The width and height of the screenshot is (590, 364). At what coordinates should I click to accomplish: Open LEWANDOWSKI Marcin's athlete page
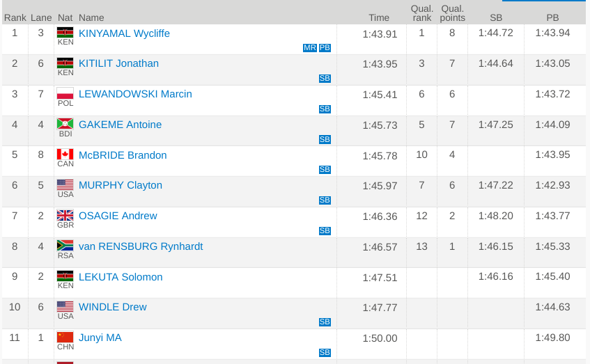tap(135, 94)
